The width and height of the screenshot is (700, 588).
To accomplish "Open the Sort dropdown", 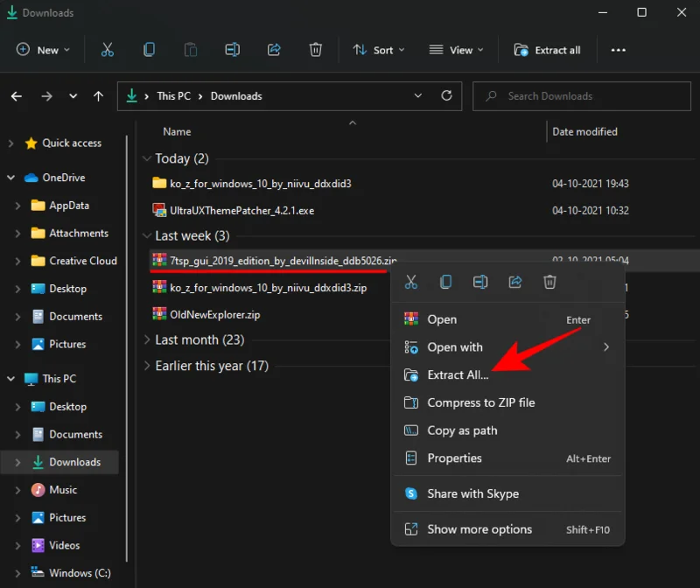I will (379, 50).
